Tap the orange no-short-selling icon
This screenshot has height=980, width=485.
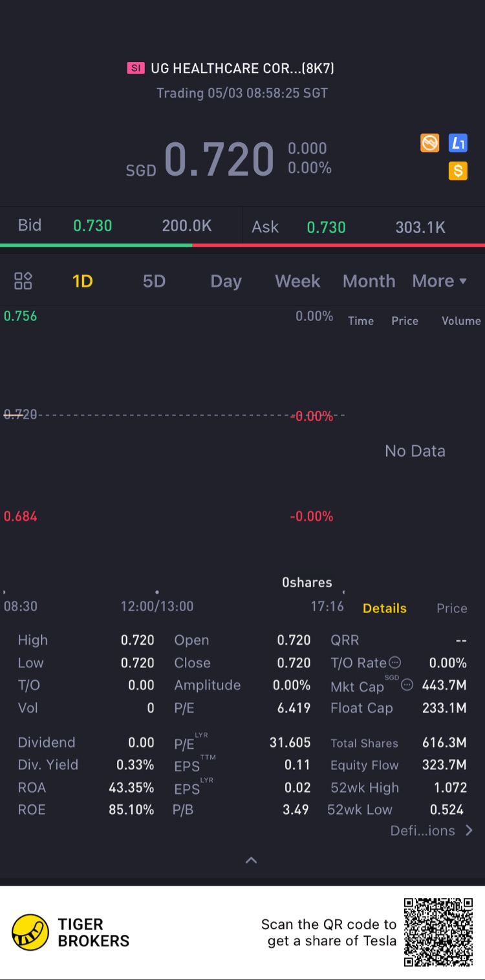[430, 143]
